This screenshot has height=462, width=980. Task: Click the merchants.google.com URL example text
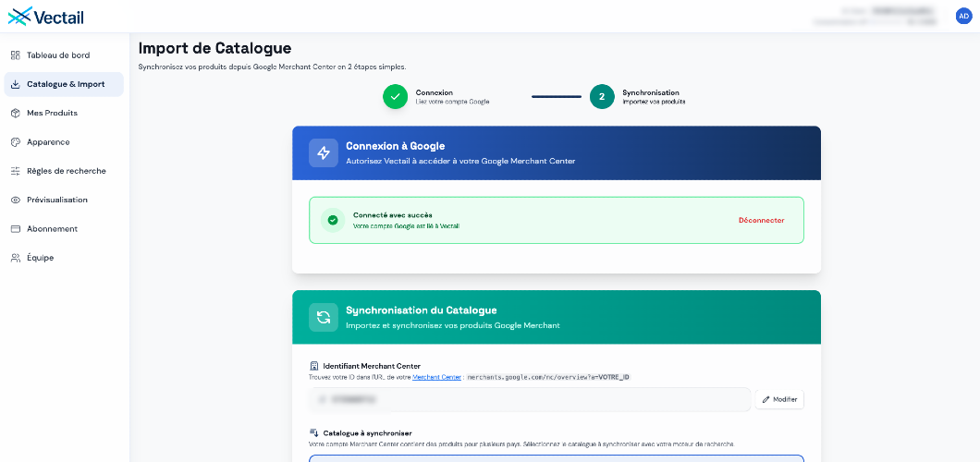(549, 377)
